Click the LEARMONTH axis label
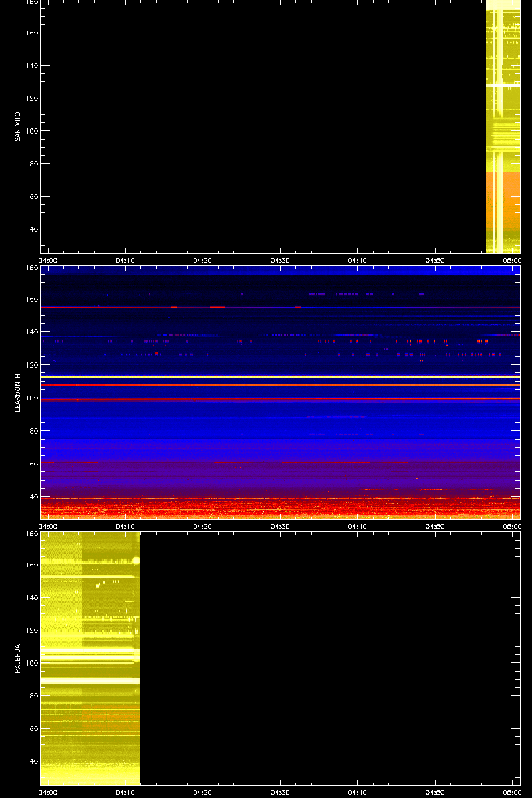The height and width of the screenshot is (798, 532). 17,392
